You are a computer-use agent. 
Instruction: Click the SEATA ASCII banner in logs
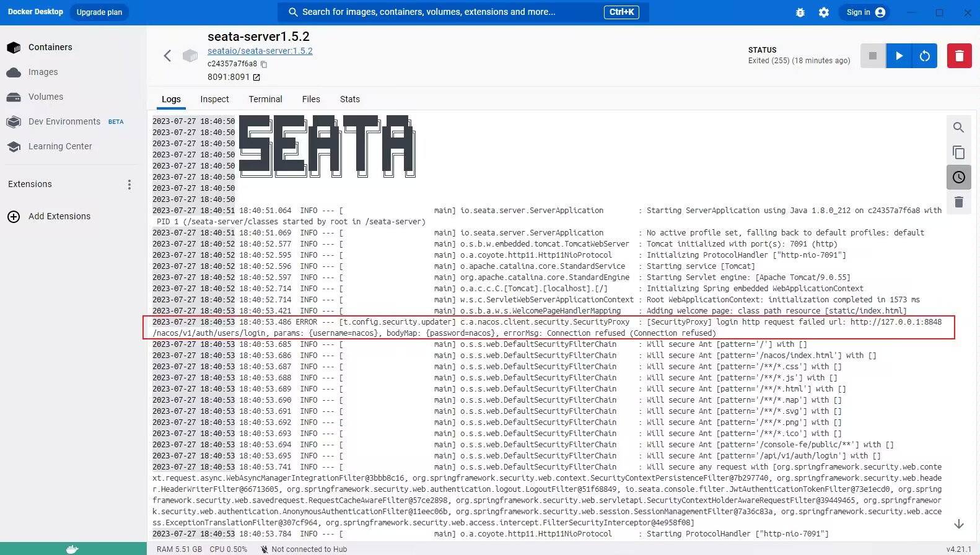tap(327, 146)
